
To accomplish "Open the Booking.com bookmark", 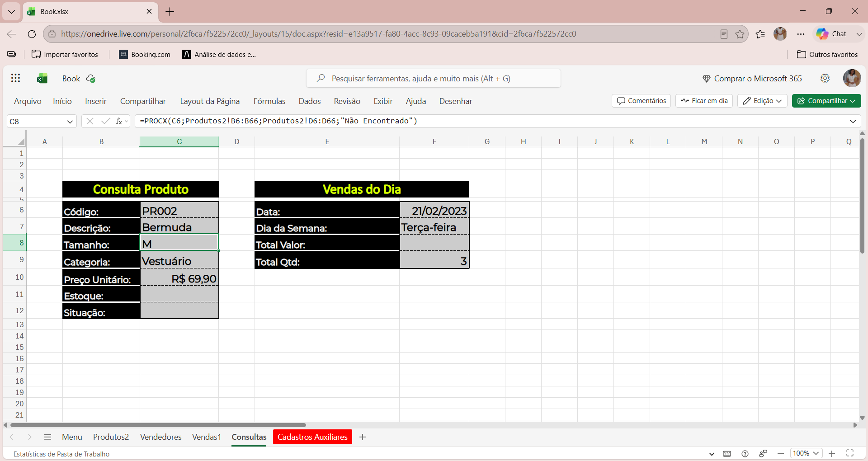I will click(x=145, y=54).
